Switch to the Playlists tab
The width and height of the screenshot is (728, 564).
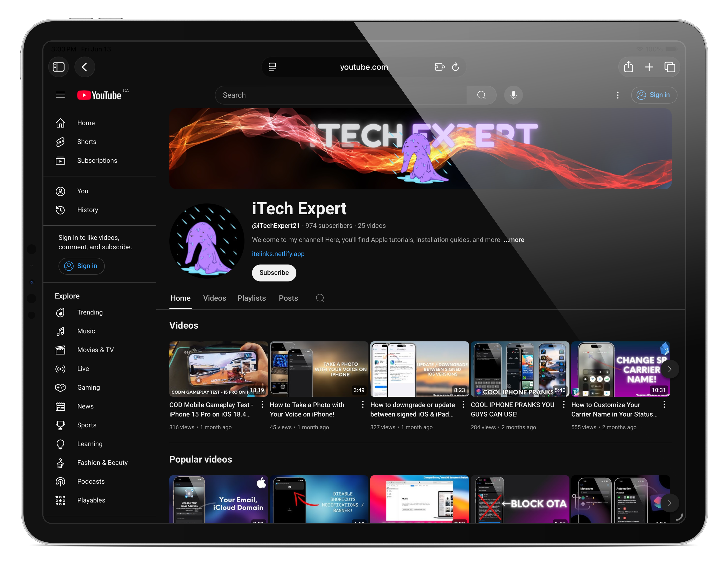click(x=252, y=298)
